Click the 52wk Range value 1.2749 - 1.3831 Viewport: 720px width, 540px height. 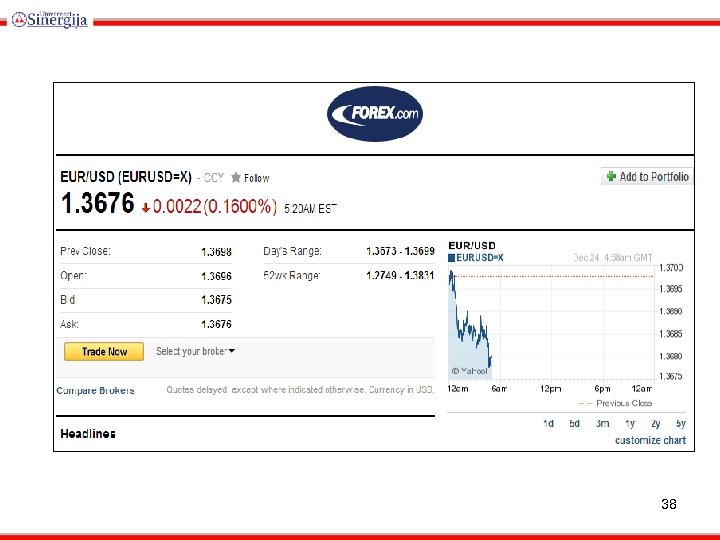click(400, 276)
